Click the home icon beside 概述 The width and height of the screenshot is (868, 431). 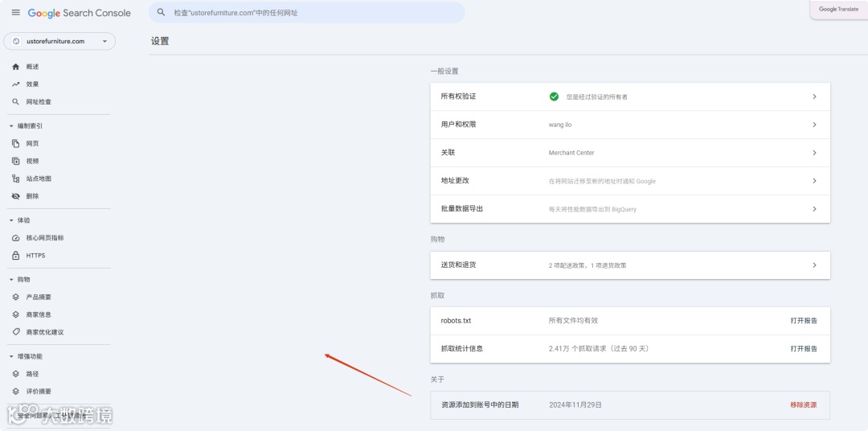(x=15, y=67)
